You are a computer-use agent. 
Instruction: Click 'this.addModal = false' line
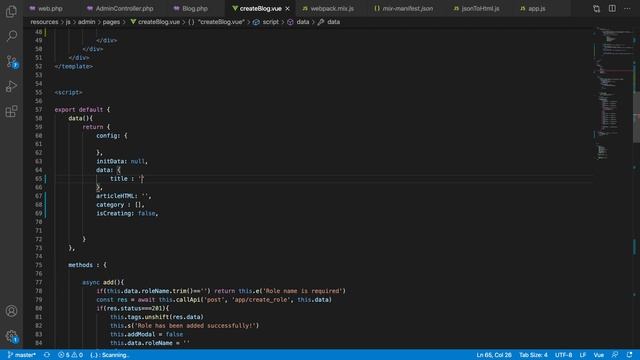pos(147,334)
